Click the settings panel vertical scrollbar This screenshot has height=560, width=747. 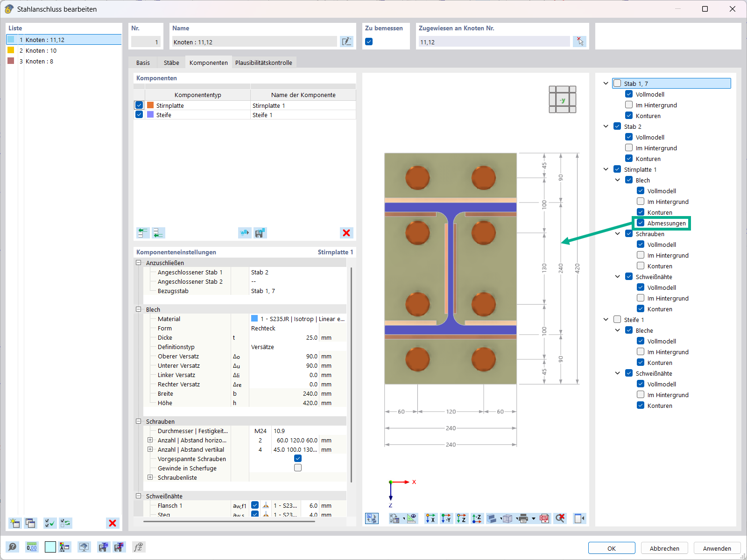(351, 374)
